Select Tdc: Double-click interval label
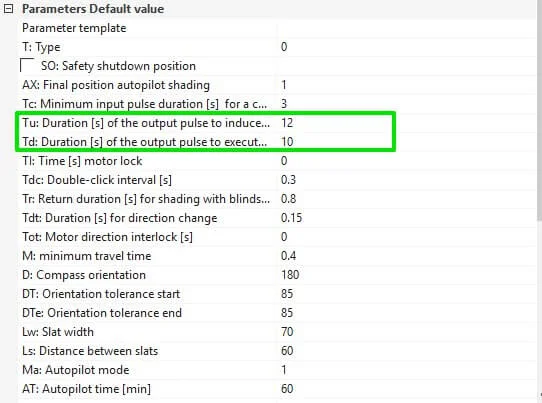 [97, 180]
